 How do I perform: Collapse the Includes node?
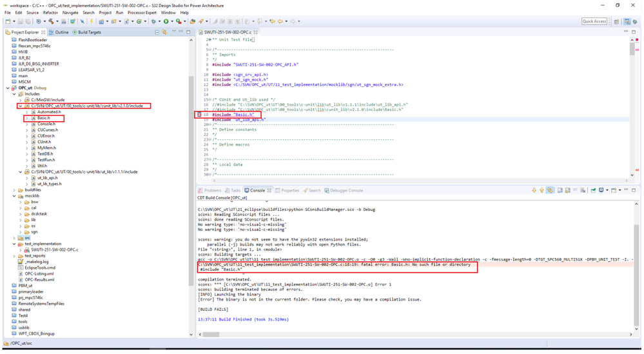point(14,94)
